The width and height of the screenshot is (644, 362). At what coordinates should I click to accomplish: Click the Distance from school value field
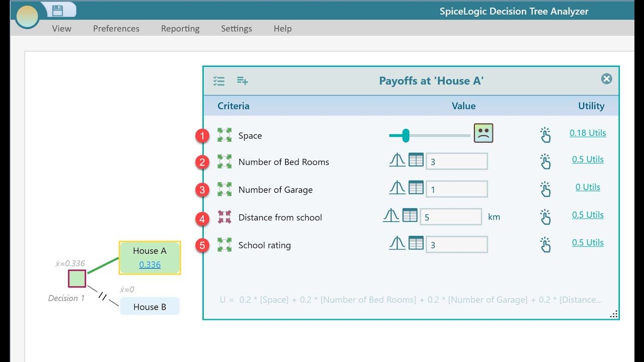451,217
